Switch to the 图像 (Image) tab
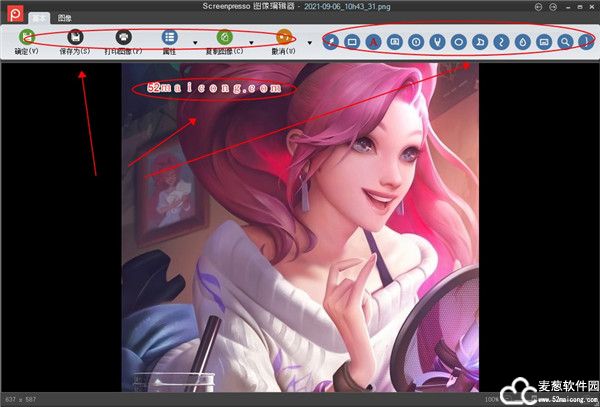This screenshot has height=407, width=600. (x=64, y=18)
